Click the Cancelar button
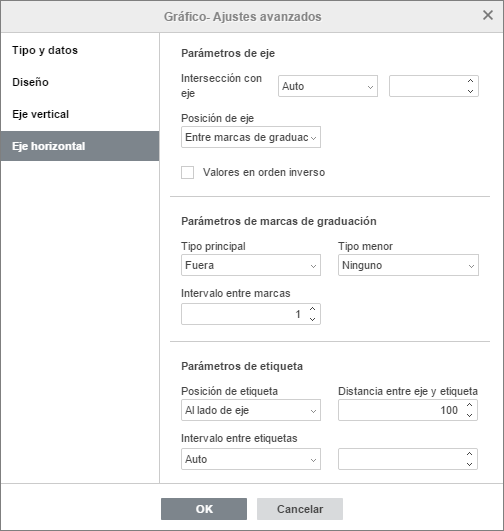Image resolution: width=504 pixels, height=531 pixels. (x=300, y=509)
